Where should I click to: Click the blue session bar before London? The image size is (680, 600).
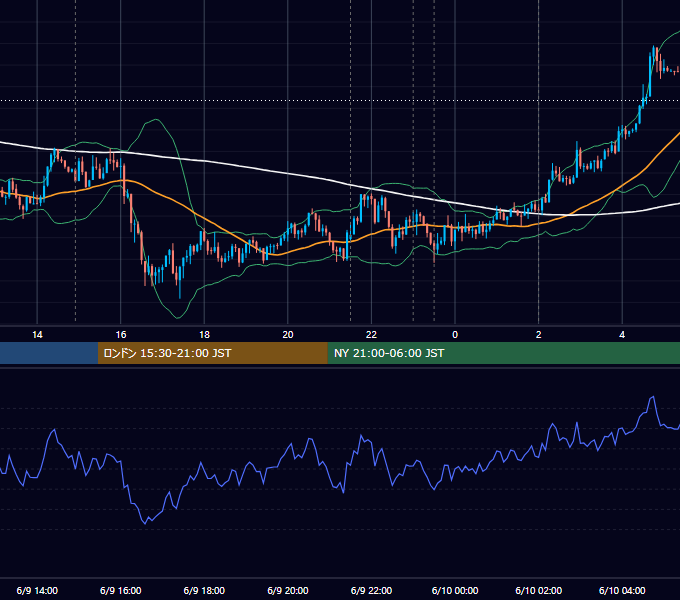(49, 353)
